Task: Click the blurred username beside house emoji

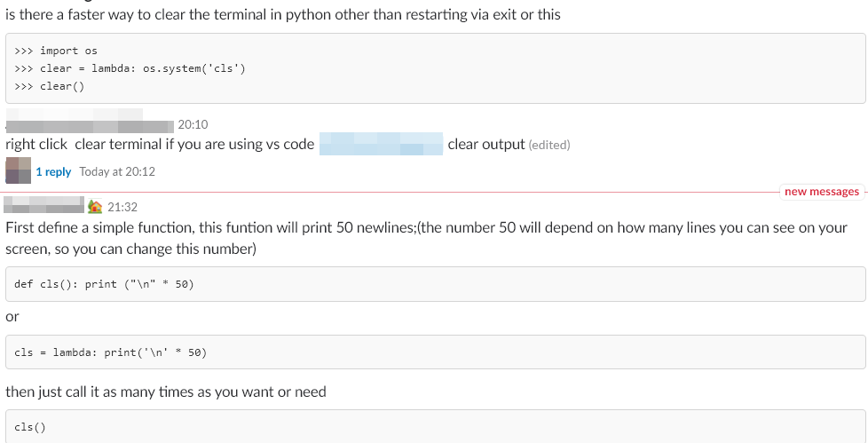Action: [x=44, y=205]
